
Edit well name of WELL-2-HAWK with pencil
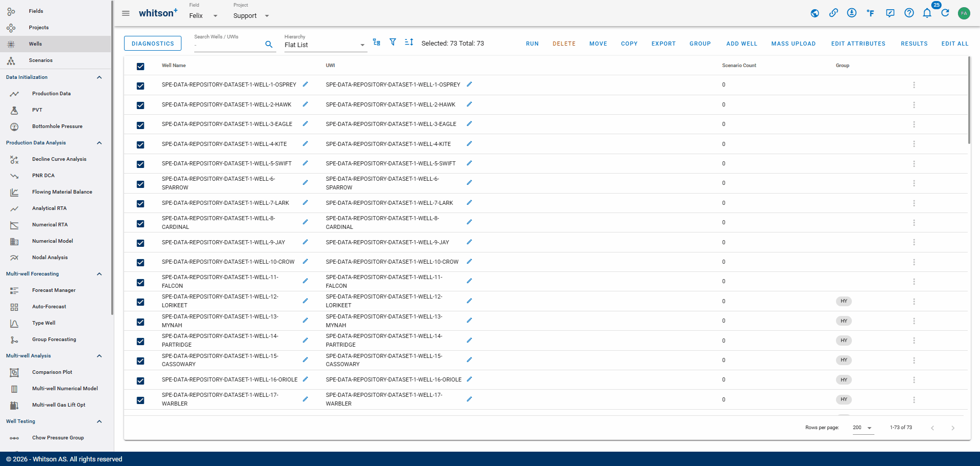pyautogui.click(x=305, y=104)
